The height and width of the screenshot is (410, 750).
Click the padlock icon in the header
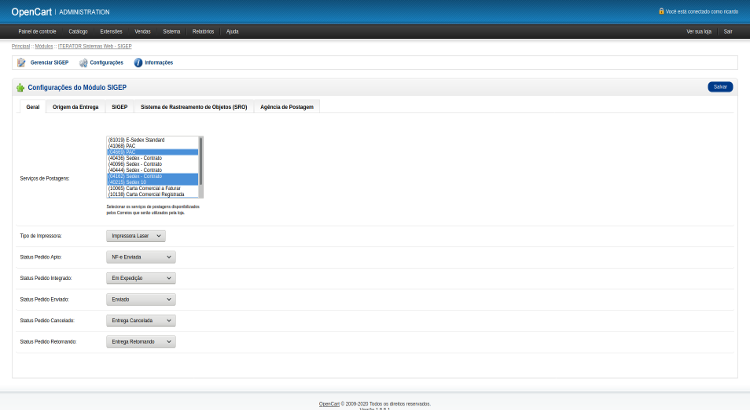click(x=662, y=11)
